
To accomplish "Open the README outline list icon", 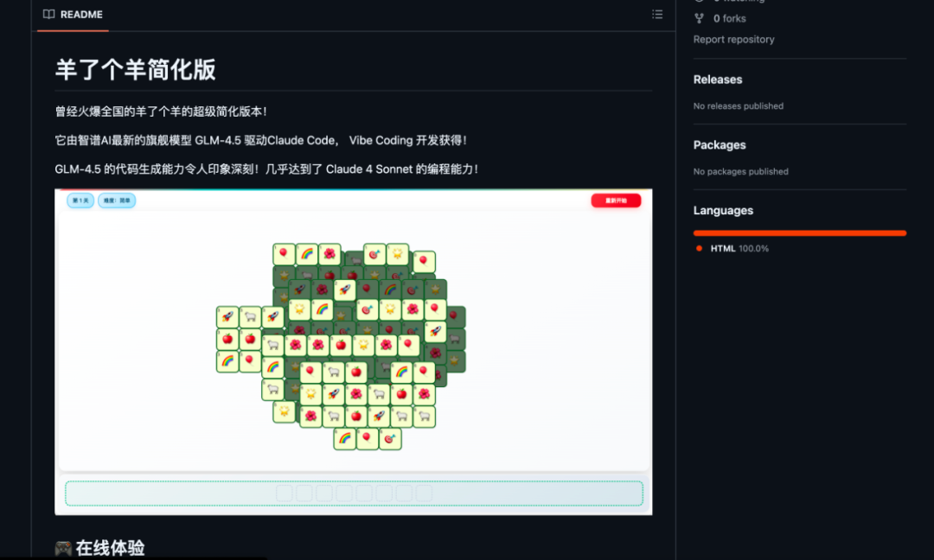I will coord(657,15).
